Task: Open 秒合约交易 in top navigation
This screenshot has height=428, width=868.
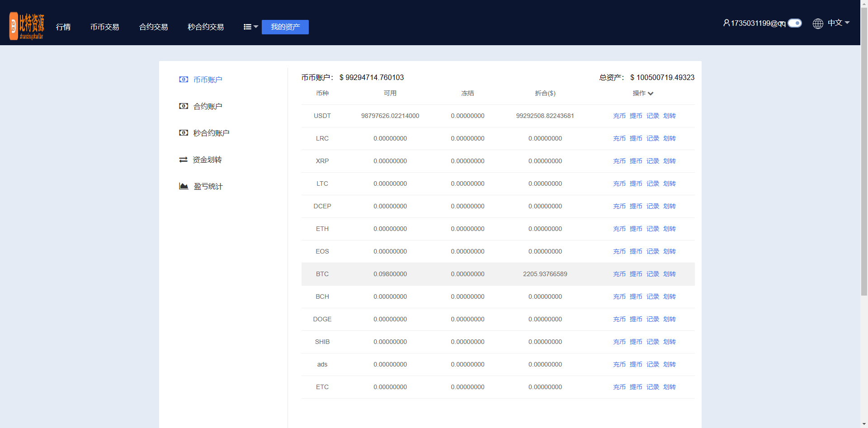Action: pyautogui.click(x=206, y=27)
